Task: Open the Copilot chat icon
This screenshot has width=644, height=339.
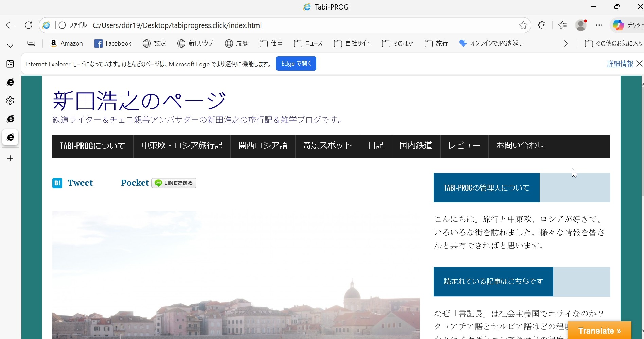Action: coord(618,25)
